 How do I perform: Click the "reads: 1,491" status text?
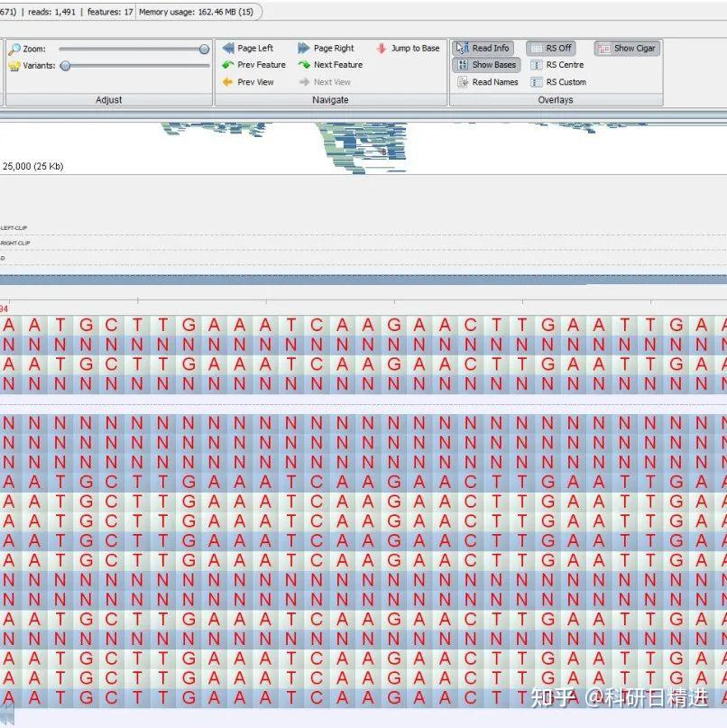(x=51, y=12)
